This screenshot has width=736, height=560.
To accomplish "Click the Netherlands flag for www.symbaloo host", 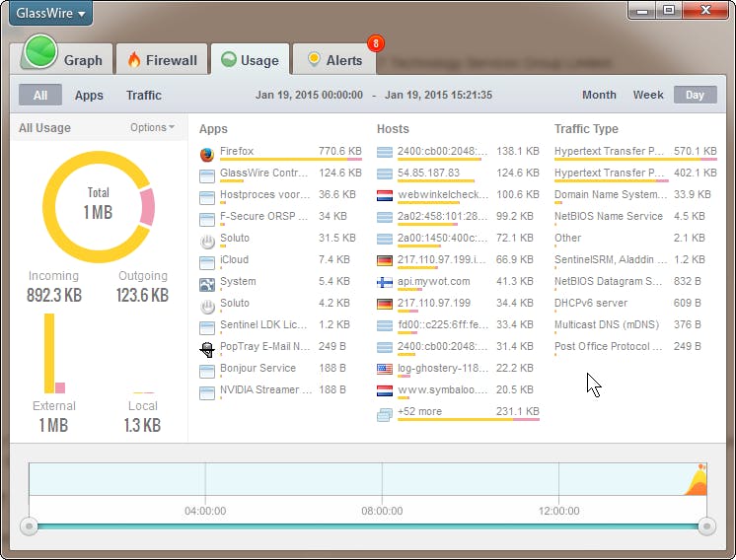I will pos(385,390).
